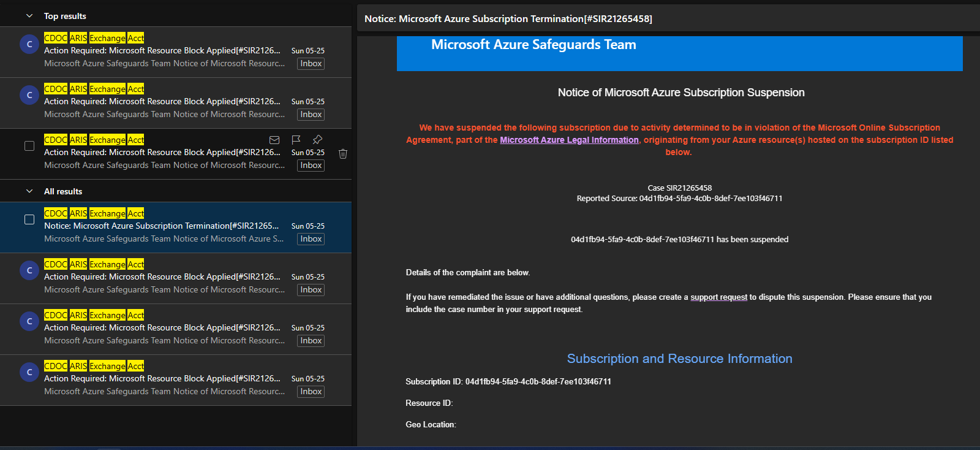980x450 pixels.
Task: Collapse the All results section
Action: click(x=29, y=191)
